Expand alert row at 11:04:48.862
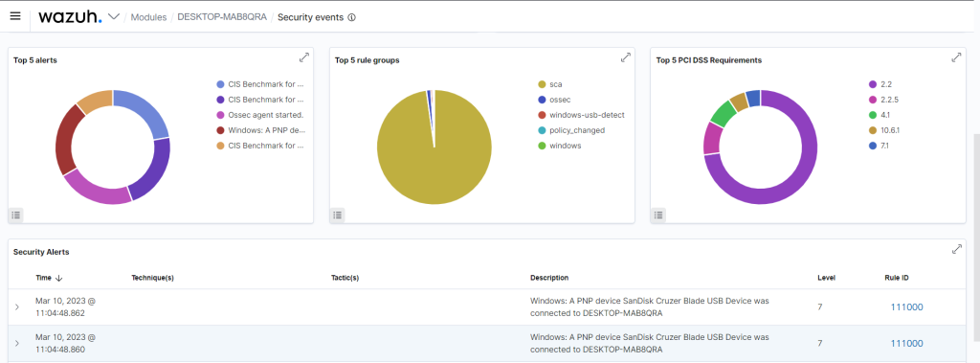This screenshot has width=980, height=363. pyautogui.click(x=17, y=306)
